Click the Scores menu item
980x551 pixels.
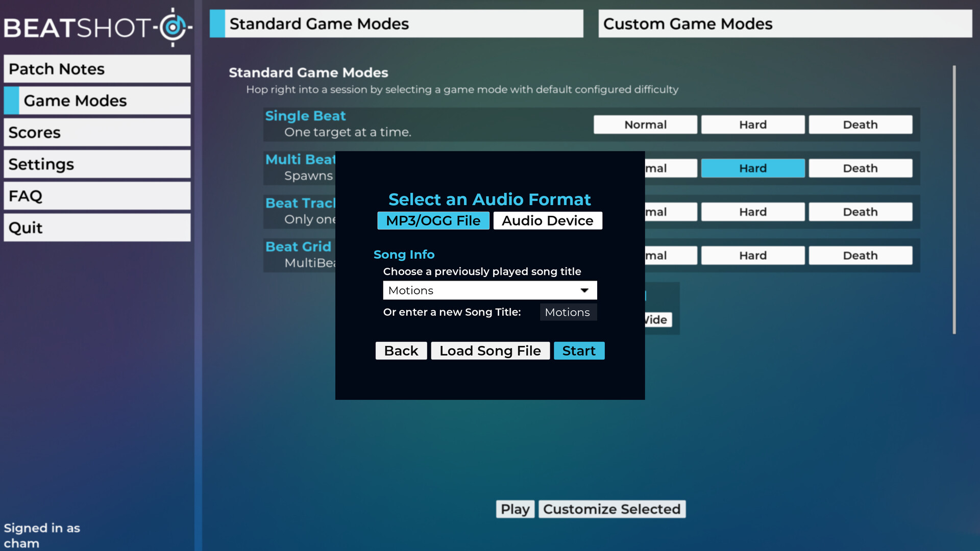click(97, 132)
